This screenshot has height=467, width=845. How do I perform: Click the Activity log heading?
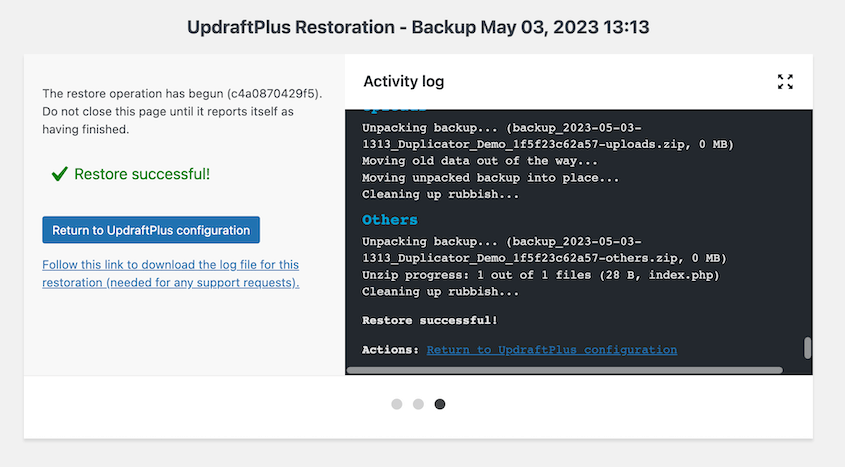coord(404,81)
